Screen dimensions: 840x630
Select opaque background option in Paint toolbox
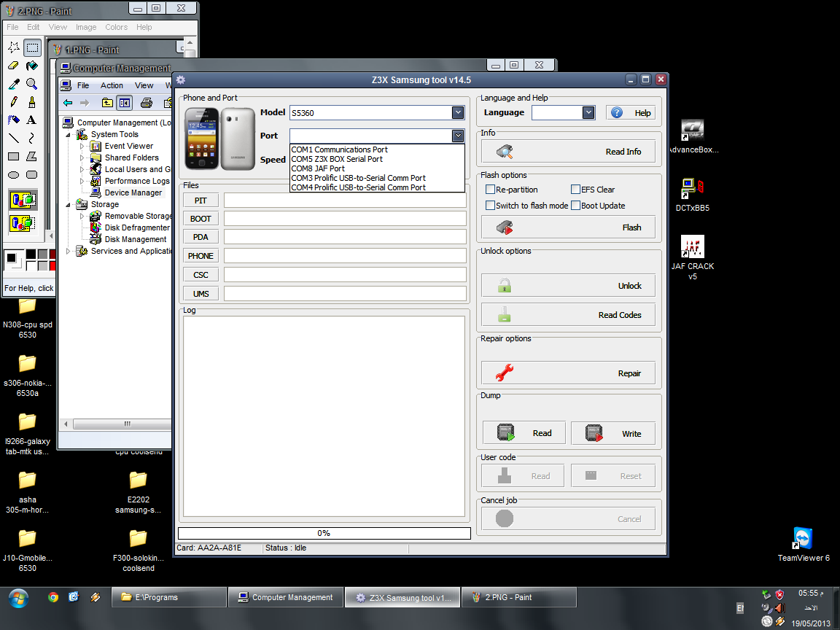pos(23,201)
